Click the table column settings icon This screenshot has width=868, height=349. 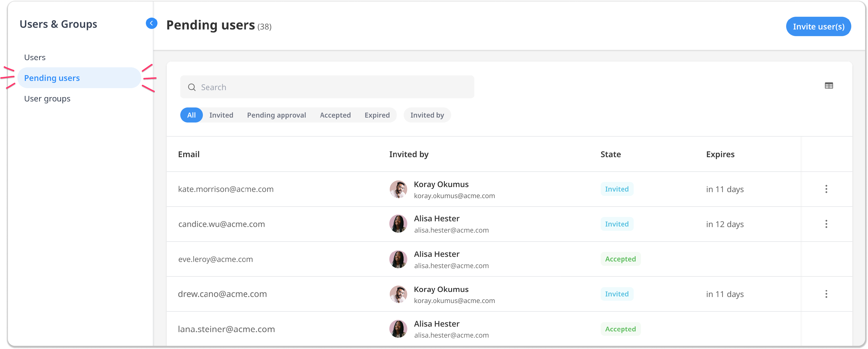point(829,86)
